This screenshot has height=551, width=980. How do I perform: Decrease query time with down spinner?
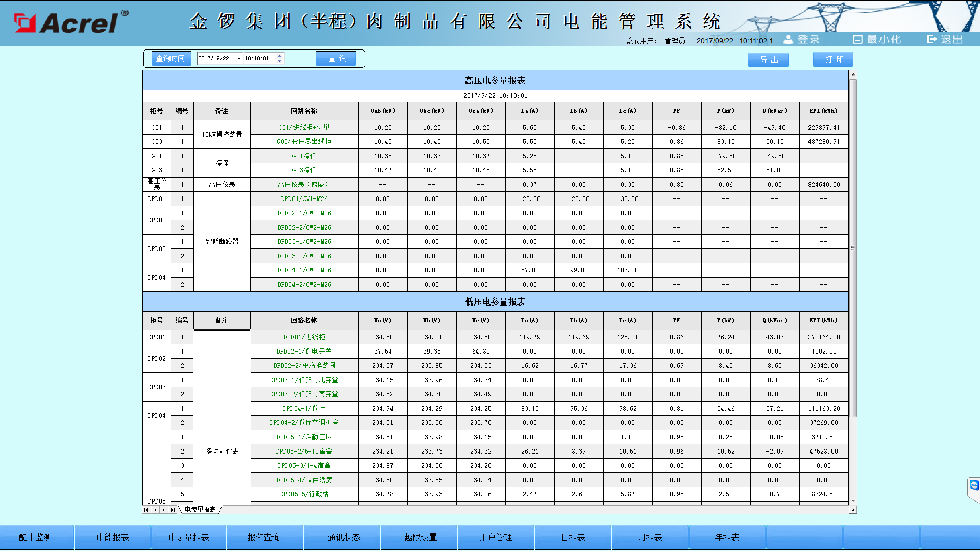click(279, 61)
